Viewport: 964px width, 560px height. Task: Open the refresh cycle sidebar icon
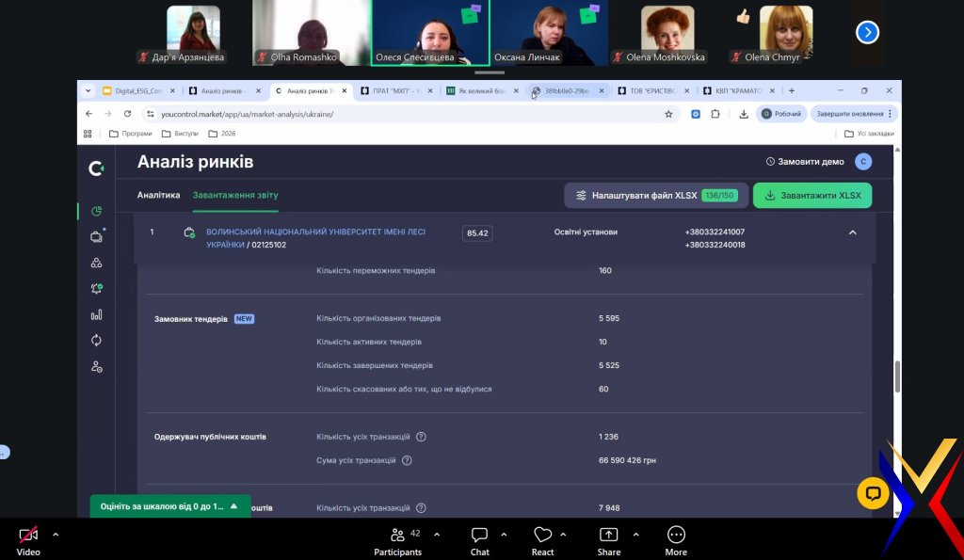click(x=96, y=341)
